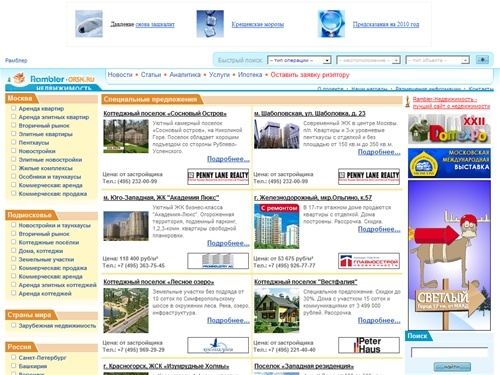Expand the местоположение dropdown
Image resolution: width=500 pixels, height=375 pixels.
[x=368, y=60]
